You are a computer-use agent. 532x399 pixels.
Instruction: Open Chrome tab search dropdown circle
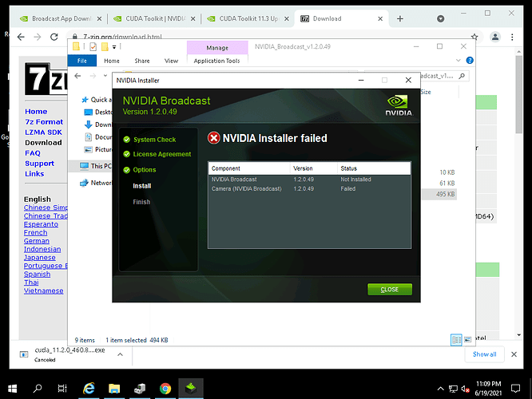click(x=440, y=18)
